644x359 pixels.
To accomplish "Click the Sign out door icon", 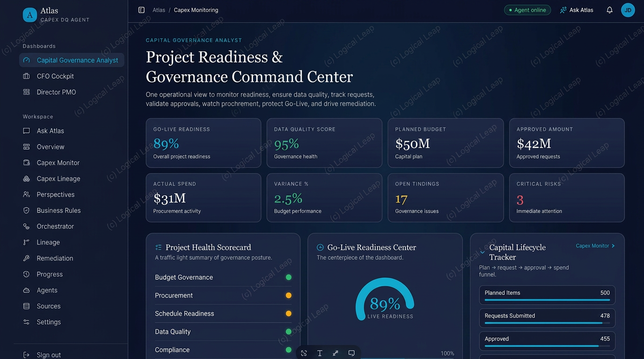I will (27, 355).
